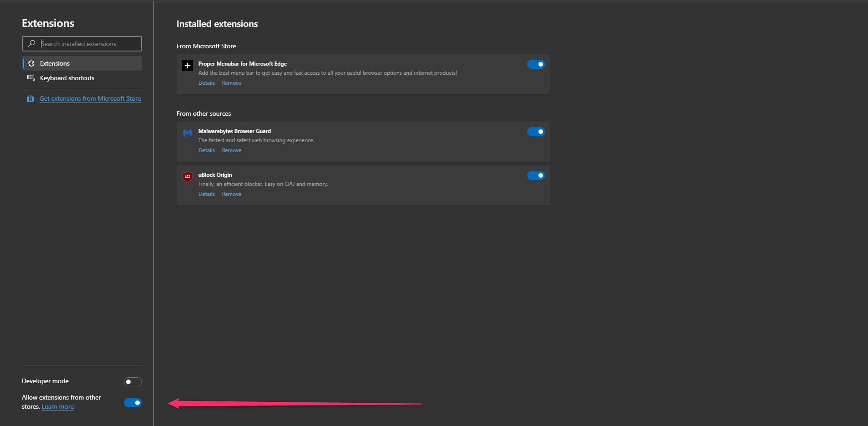Click the Keyboard shortcuts keyboard icon

click(31, 78)
